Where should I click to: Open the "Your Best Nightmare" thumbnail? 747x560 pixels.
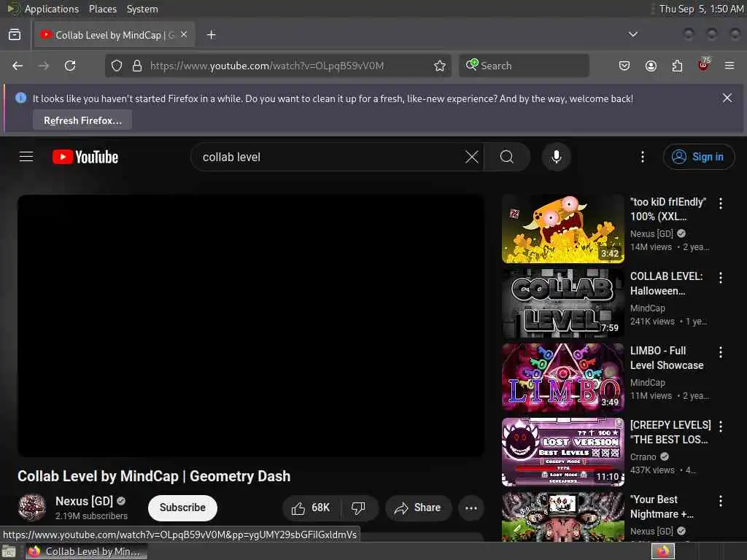(563, 517)
